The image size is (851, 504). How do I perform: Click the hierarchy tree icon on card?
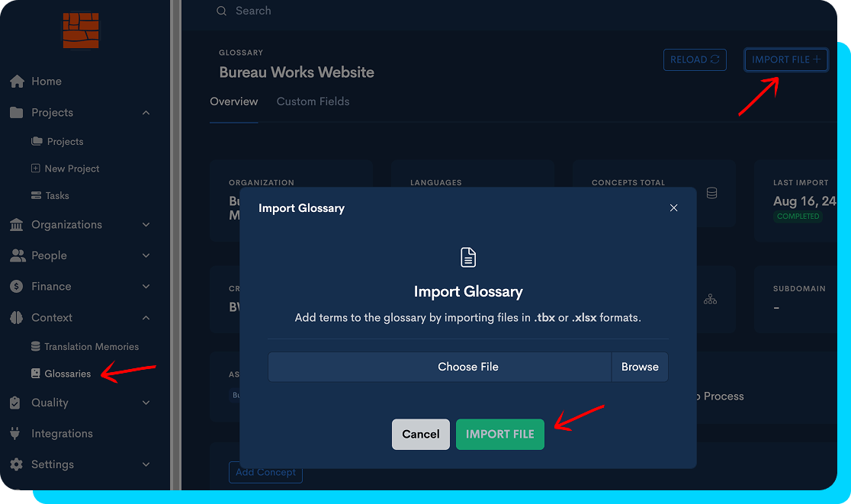pos(710,299)
